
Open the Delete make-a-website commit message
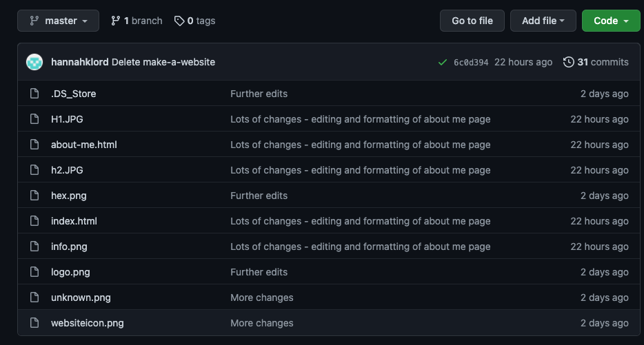163,62
